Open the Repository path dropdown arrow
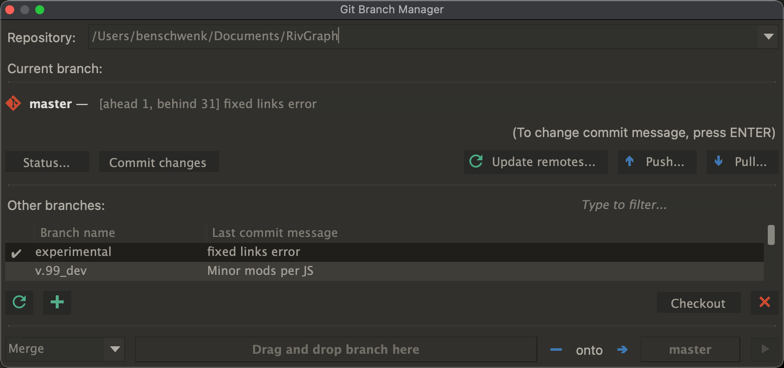 [768, 37]
